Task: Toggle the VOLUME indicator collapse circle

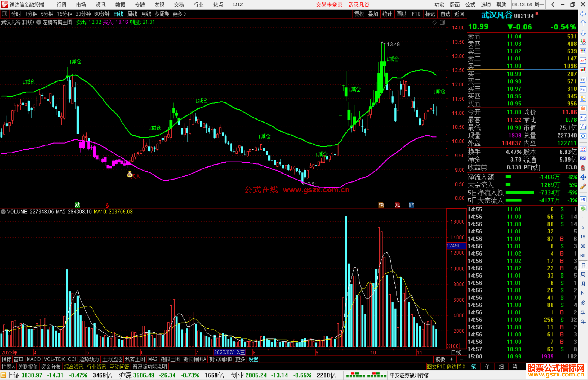Action: (x=3, y=212)
